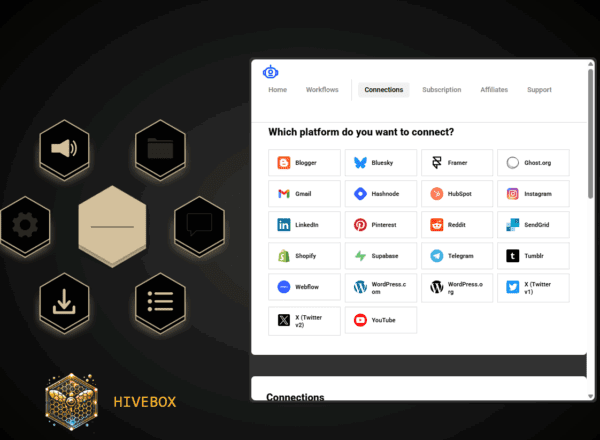
Task: Click the lower Connections heading
Action: (x=295, y=397)
